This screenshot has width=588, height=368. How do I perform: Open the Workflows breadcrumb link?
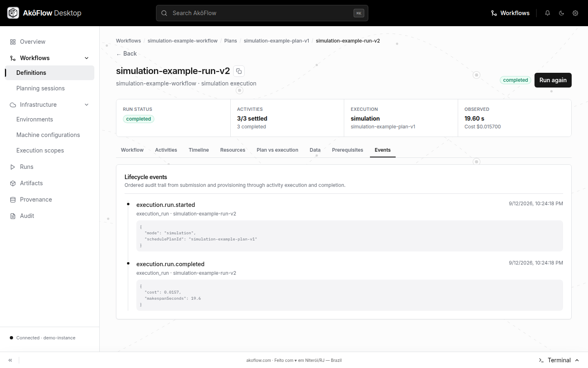pyautogui.click(x=128, y=41)
